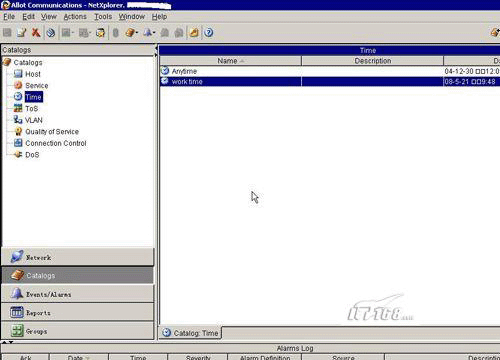Open the Actions menu

75,17
